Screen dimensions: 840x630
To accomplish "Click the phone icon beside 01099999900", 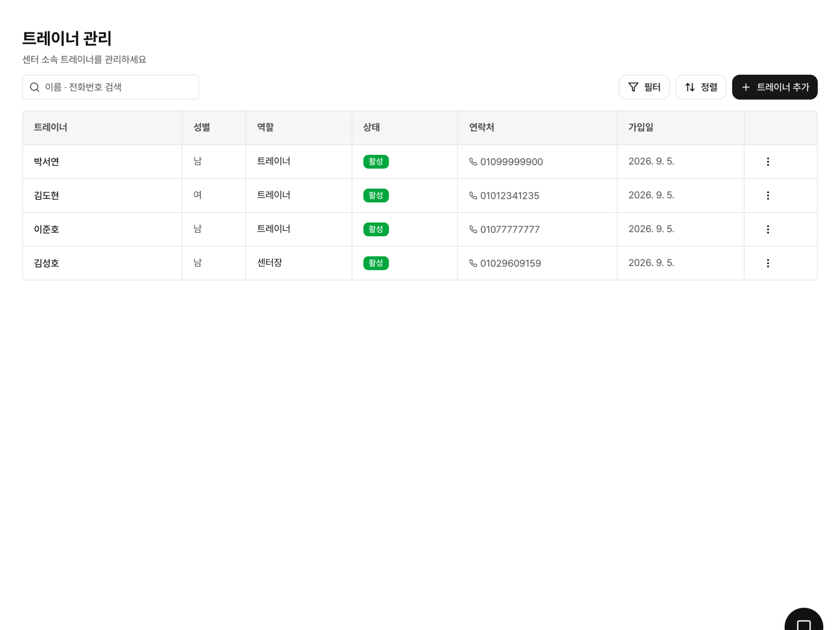I will point(473,162).
